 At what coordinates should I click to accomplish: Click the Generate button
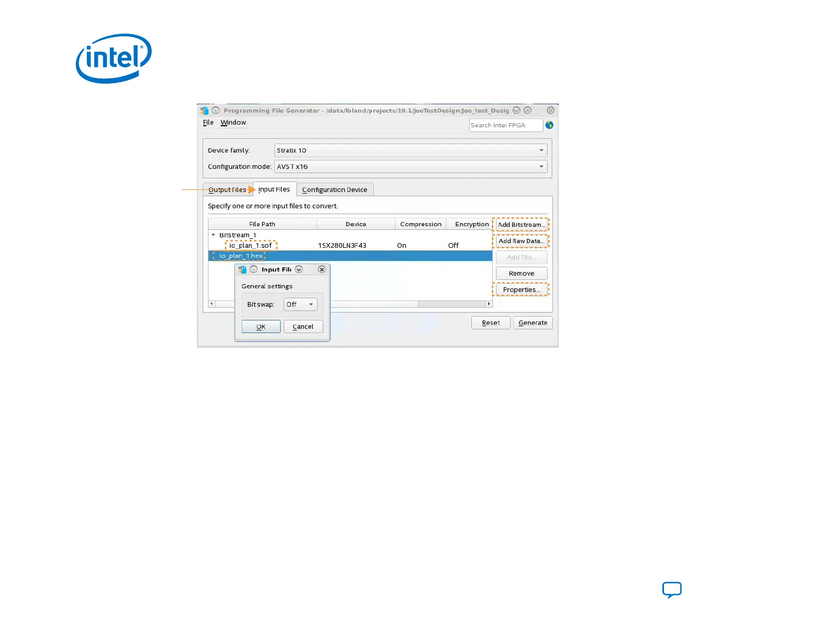click(533, 323)
